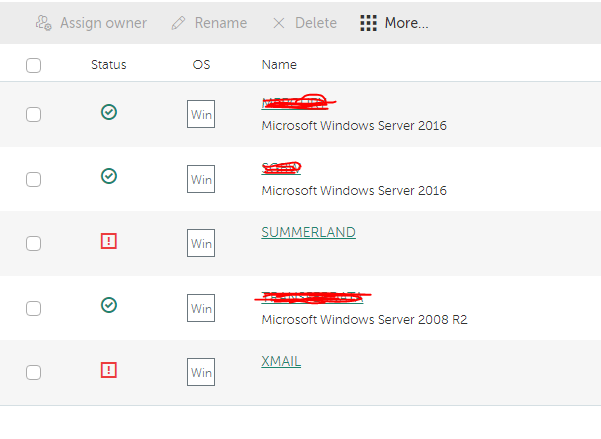This screenshot has width=601, height=439.
Task: Click the green OK status icon for Server 2008 R2
Action: (x=109, y=305)
